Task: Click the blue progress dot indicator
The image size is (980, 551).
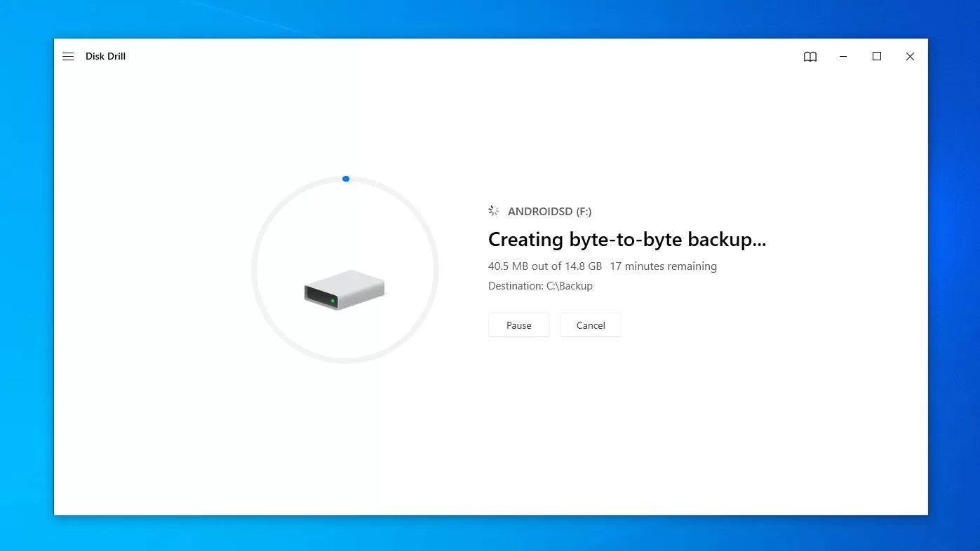Action: pyautogui.click(x=345, y=179)
